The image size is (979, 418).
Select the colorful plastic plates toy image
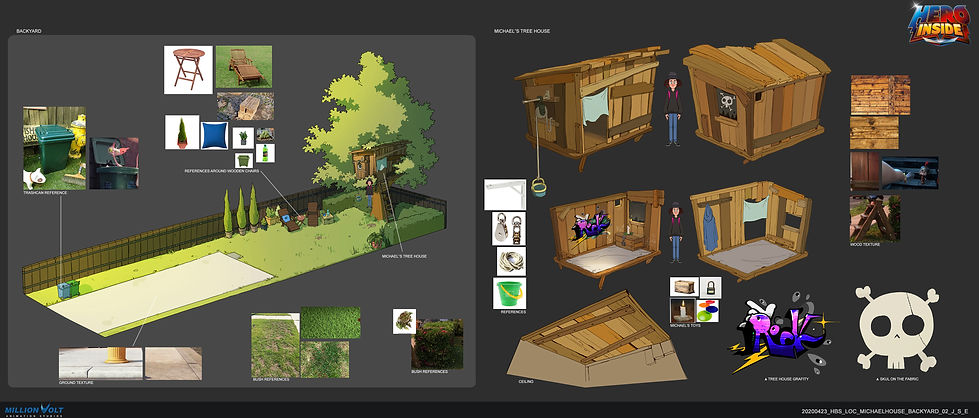(x=708, y=311)
